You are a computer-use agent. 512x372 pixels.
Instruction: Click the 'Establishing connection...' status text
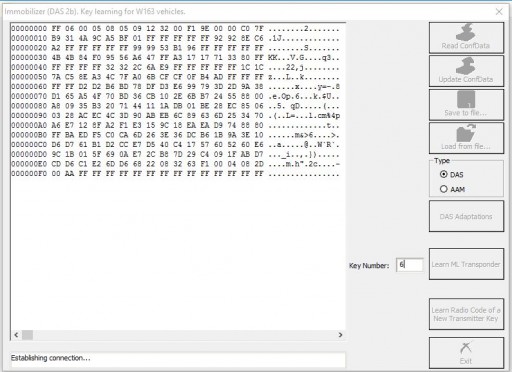point(50,358)
